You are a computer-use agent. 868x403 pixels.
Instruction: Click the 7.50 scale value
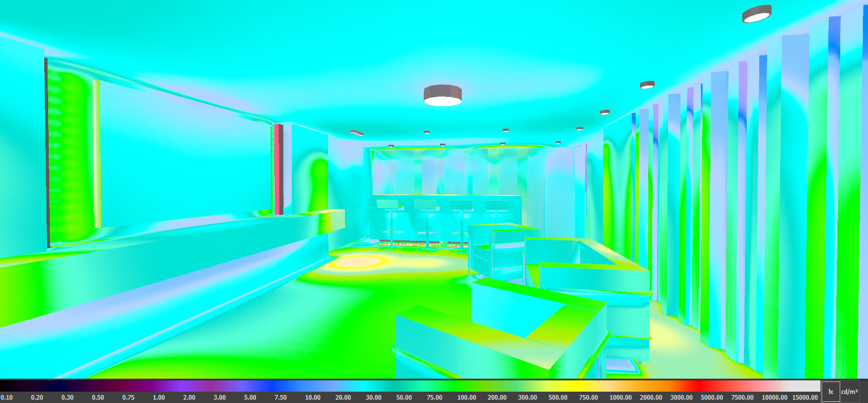point(279,398)
